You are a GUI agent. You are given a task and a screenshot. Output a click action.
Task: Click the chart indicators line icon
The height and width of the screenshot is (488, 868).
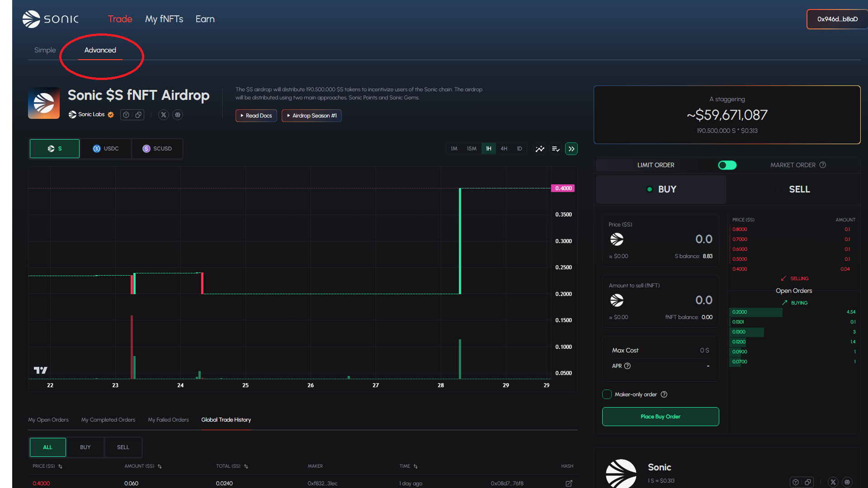540,149
